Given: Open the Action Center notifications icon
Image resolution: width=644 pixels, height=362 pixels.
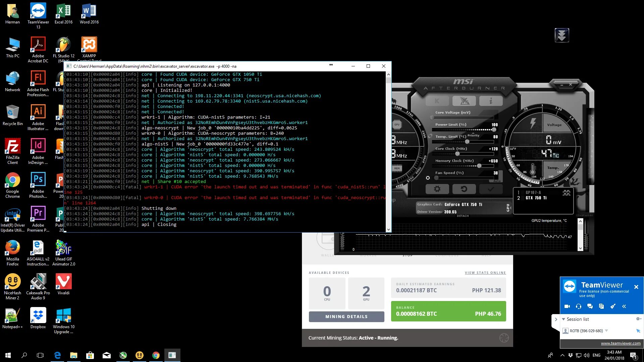Looking at the screenshot, I should tap(634, 355).
